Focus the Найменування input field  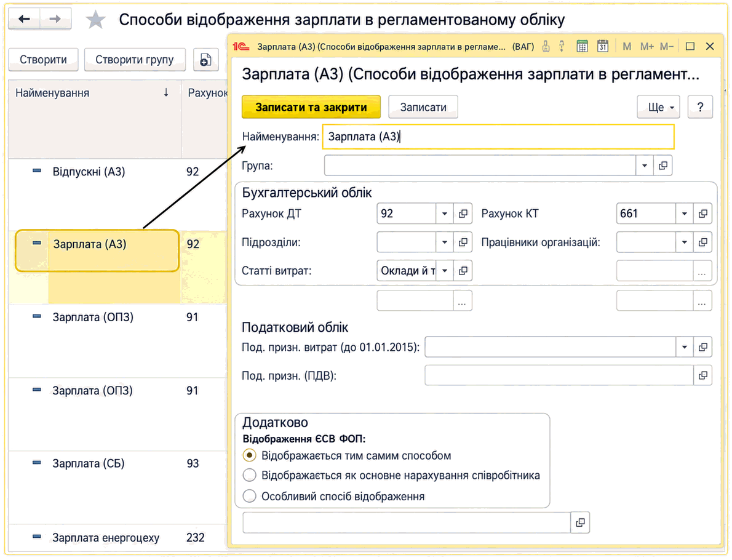498,137
